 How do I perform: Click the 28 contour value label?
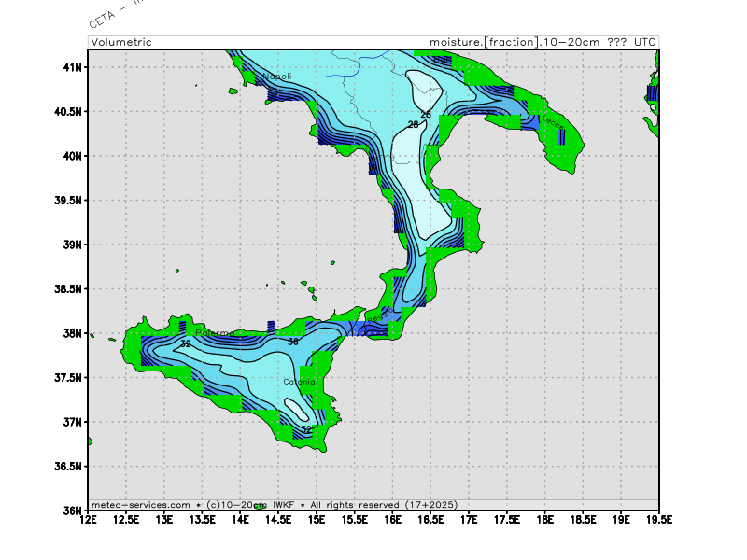coord(414,125)
